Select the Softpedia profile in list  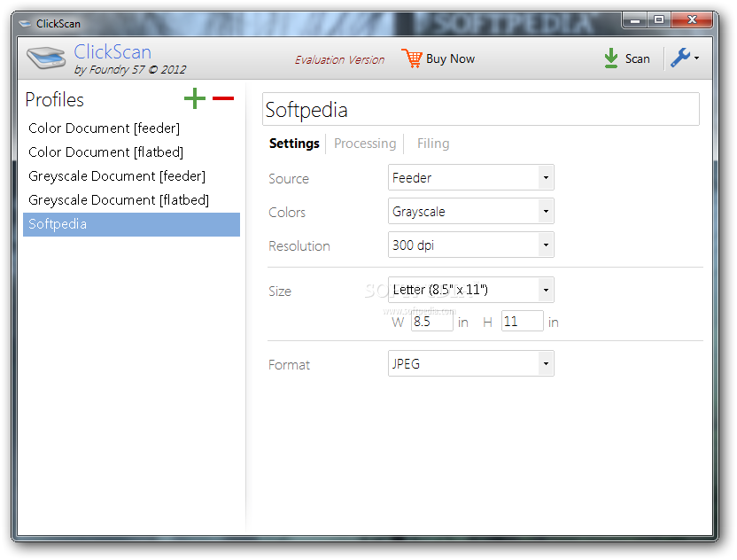[132, 224]
